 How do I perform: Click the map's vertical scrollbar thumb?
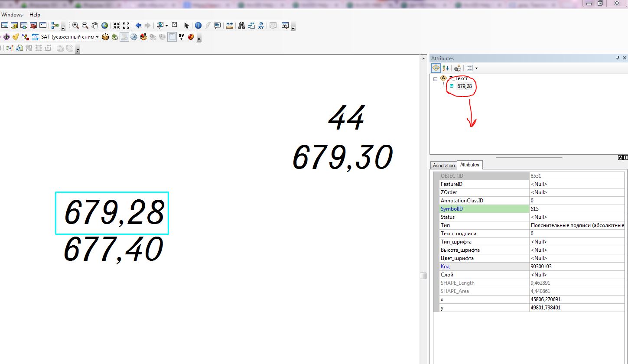click(x=423, y=276)
